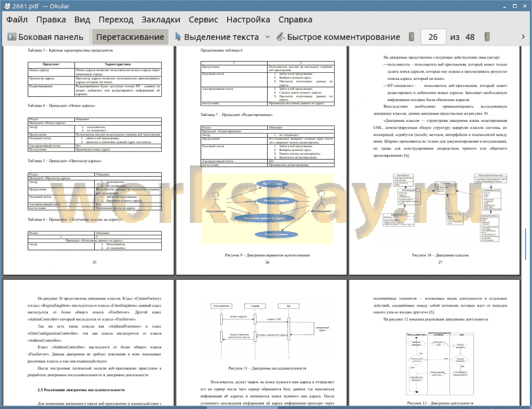Open the Файл menu
Image resolution: width=532 pixels, height=409 pixels.
click(17, 20)
